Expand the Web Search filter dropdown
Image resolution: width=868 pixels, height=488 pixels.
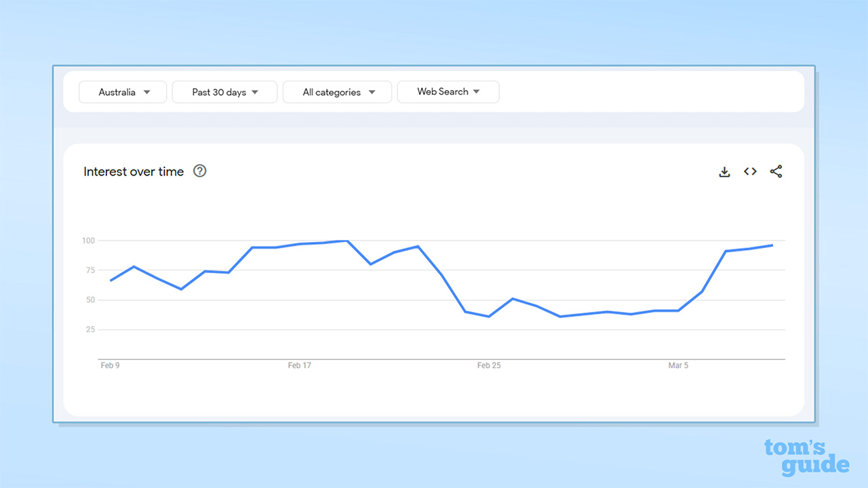point(448,91)
